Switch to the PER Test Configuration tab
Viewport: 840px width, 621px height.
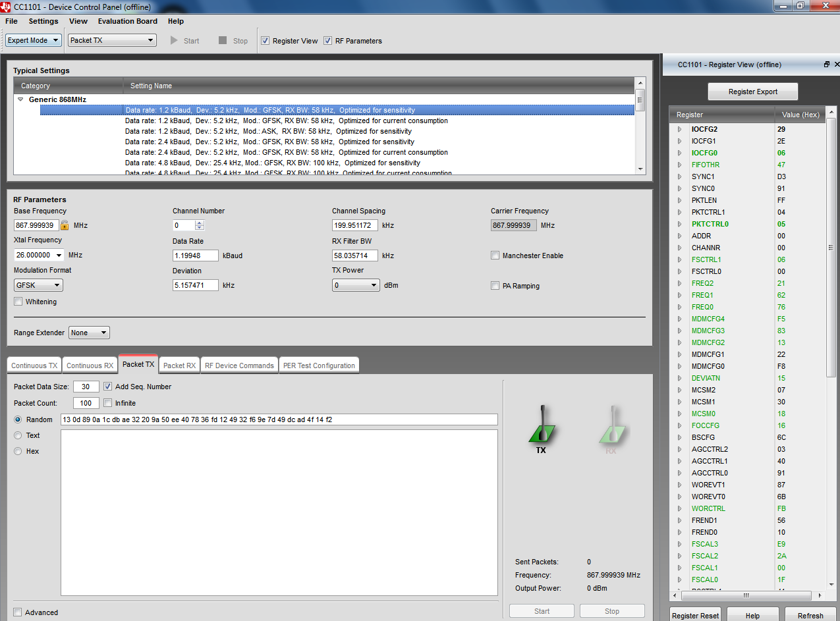point(319,365)
